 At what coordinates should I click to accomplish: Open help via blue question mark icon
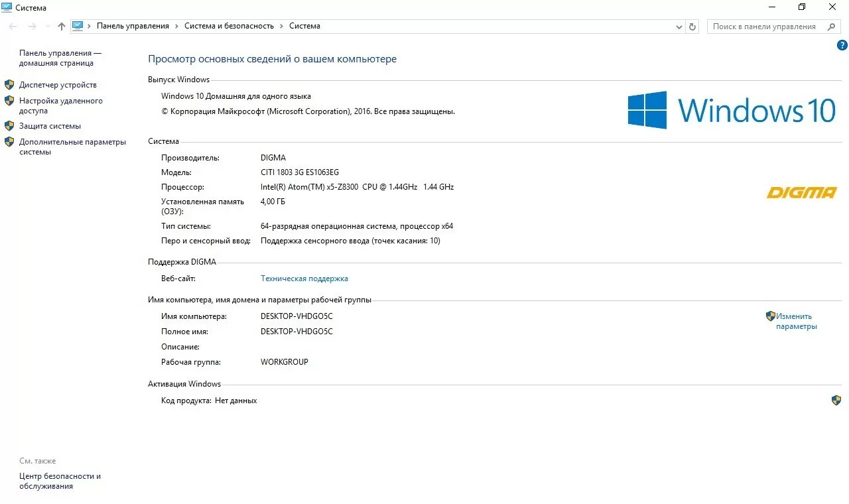pyautogui.click(x=842, y=45)
